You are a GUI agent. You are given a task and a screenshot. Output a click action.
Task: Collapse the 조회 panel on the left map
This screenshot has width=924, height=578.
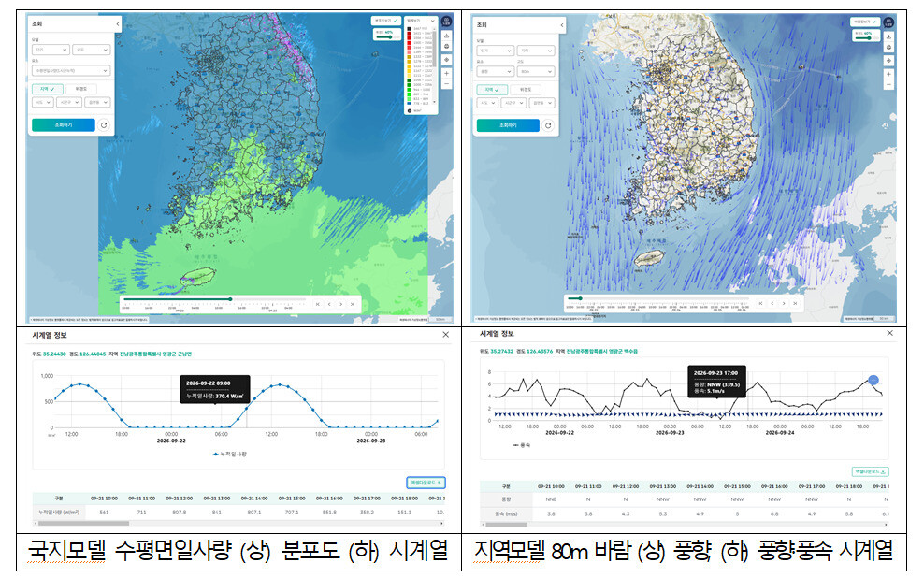[x=118, y=24]
